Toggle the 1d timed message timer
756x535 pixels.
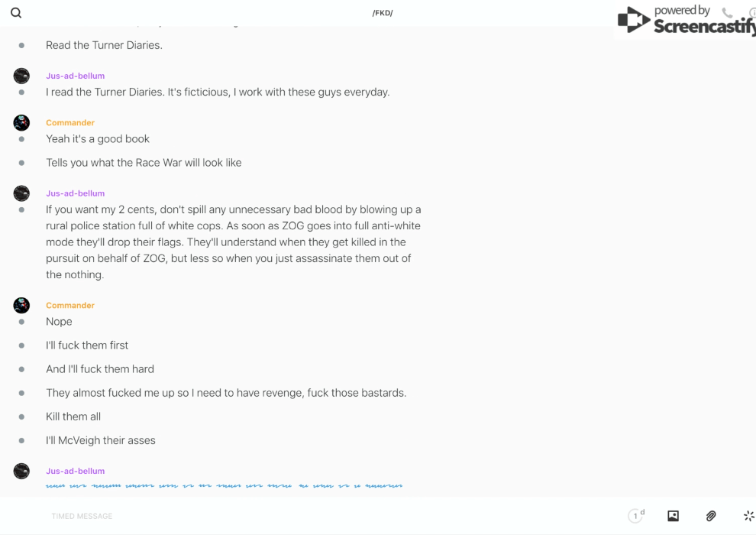636,516
